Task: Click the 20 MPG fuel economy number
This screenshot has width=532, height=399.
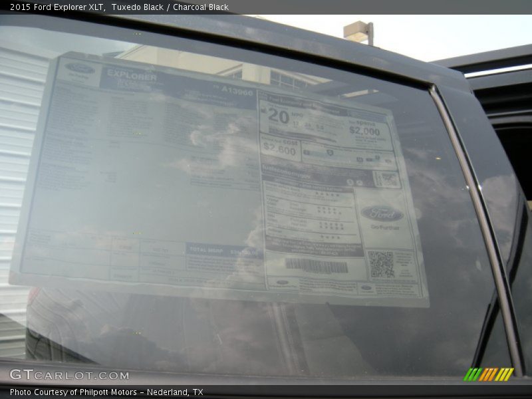Action: coord(278,117)
